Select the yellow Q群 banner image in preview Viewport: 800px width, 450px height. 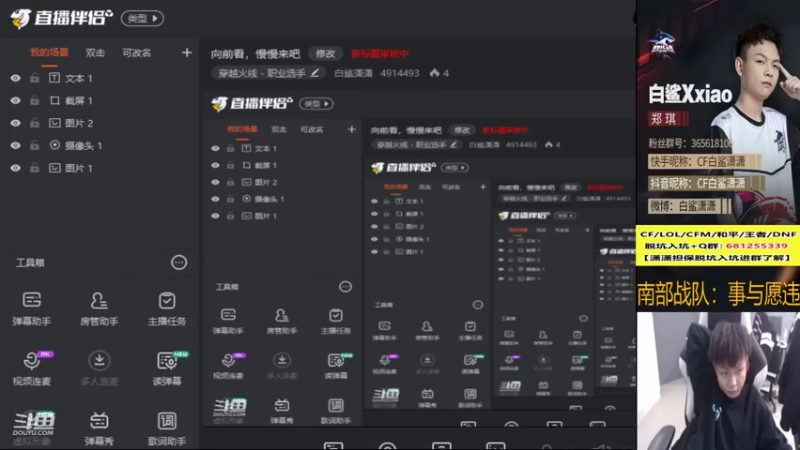718,245
